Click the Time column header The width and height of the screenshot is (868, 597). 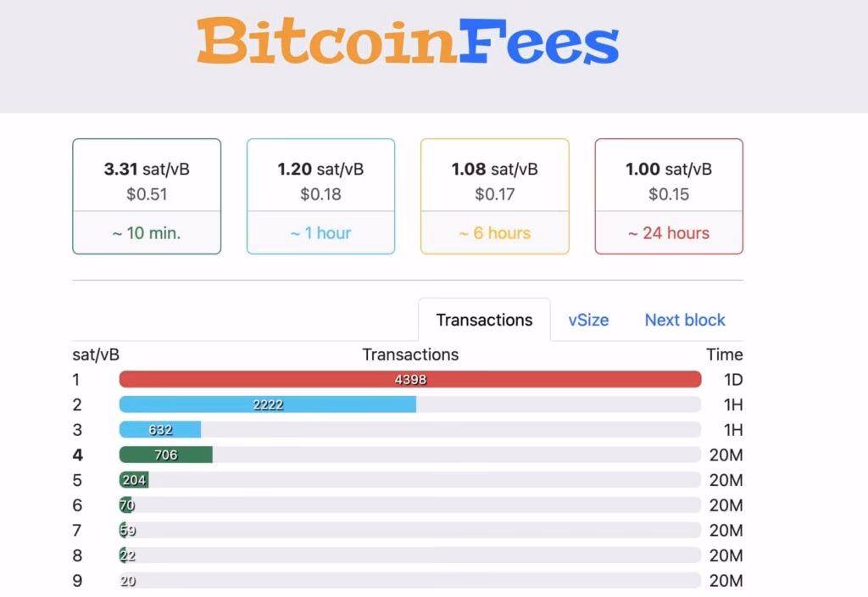(724, 354)
